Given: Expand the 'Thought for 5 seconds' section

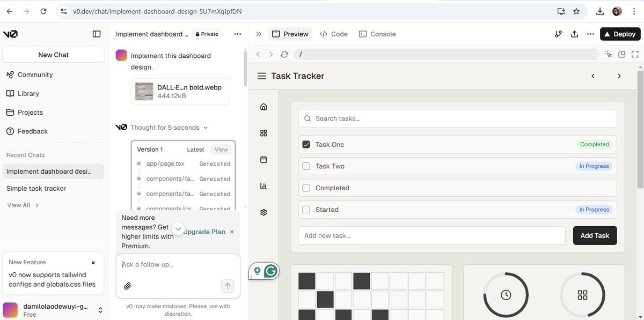Looking at the screenshot, I should pos(205,128).
